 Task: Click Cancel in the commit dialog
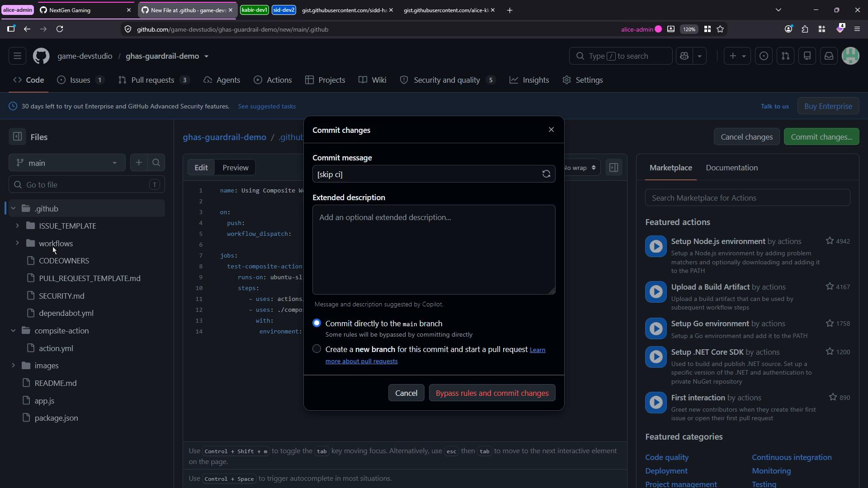[x=406, y=393]
